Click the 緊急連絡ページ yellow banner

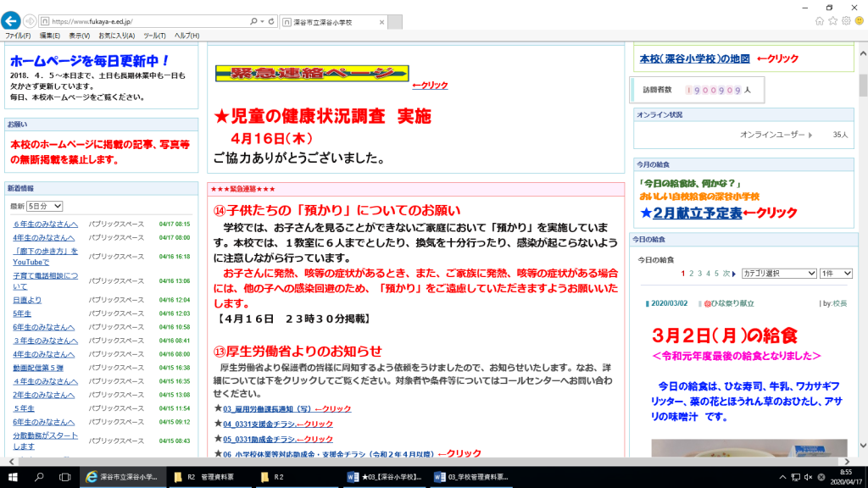(x=311, y=74)
